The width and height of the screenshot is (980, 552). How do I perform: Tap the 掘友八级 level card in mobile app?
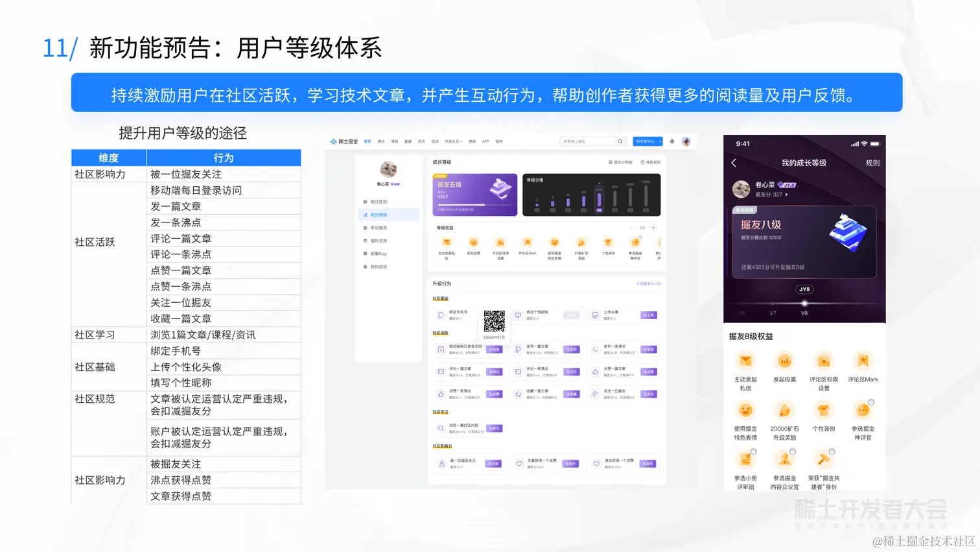[x=804, y=242]
